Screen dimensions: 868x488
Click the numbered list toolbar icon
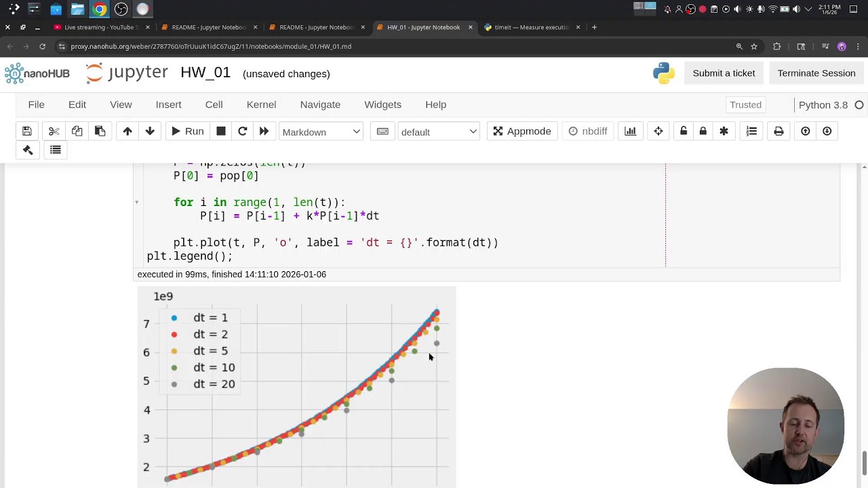pyautogui.click(x=752, y=131)
